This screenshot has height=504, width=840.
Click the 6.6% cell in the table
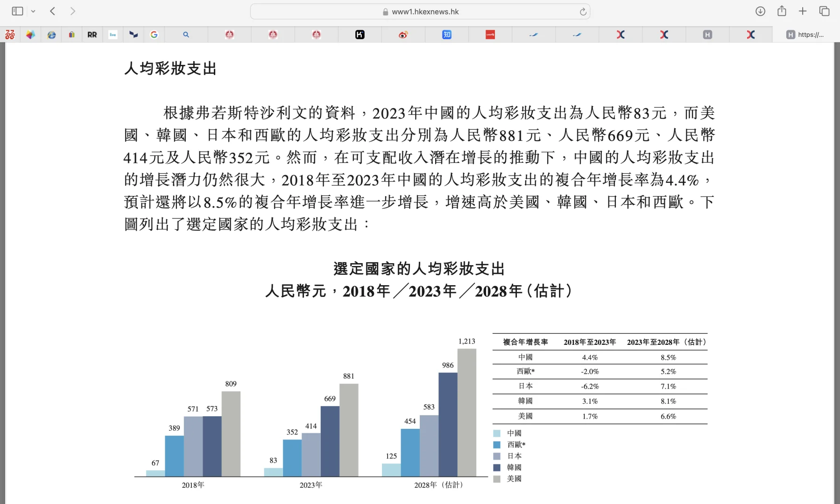(x=668, y=416)
